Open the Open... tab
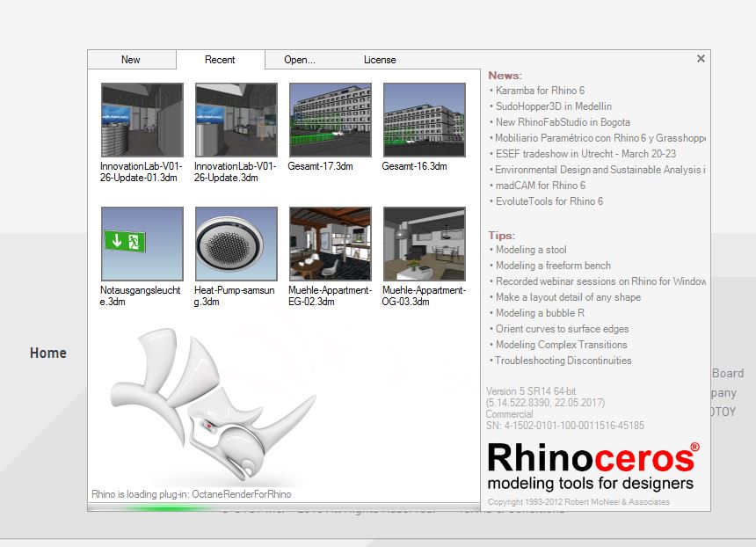Image resolution: width=756 pixels, height=547 pixels. 300,60
